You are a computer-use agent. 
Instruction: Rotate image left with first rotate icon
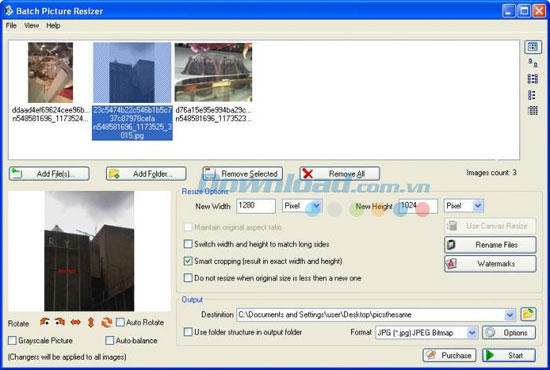click(x=44, y=322)
